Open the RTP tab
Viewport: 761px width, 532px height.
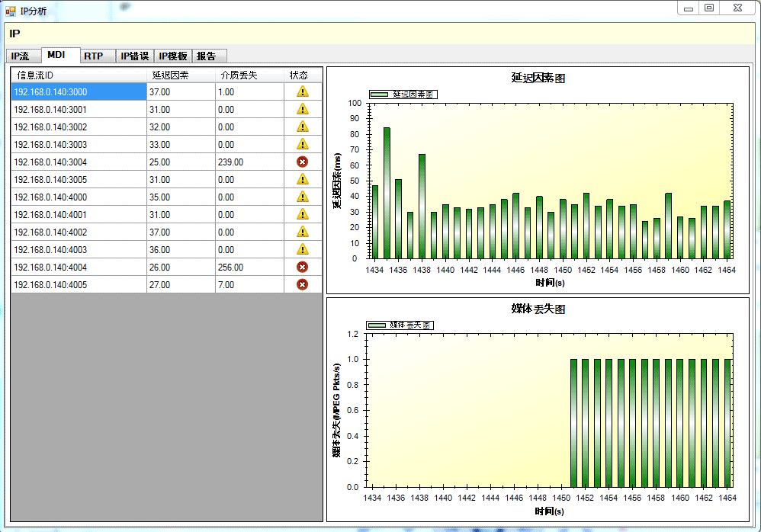pyautogui.click(x=94, y=56)
